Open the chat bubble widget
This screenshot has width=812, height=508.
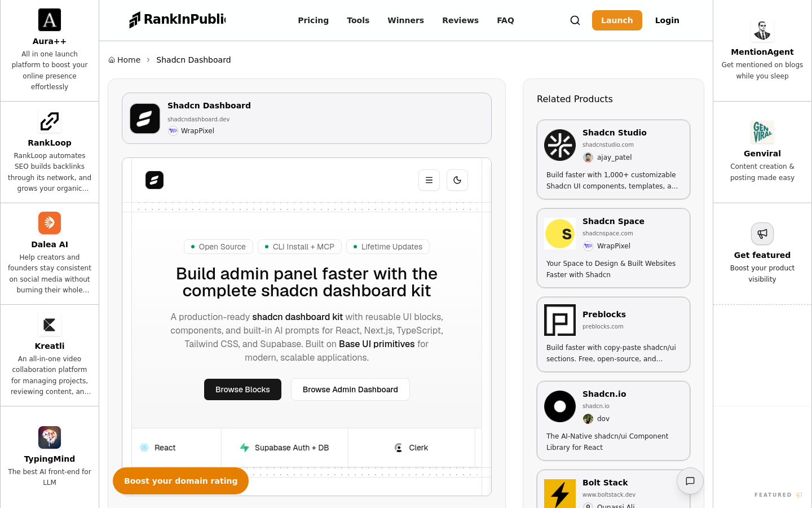[690, 481]
